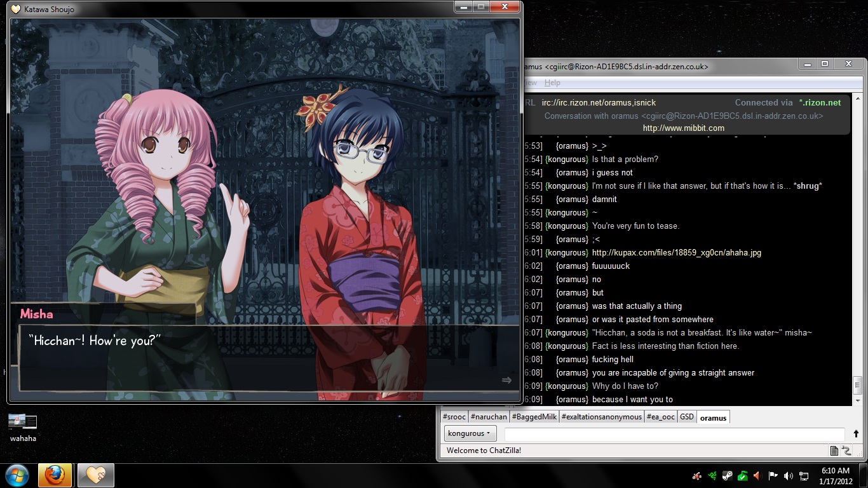Click the Misha name label in the game
The image size is (868, 488).
[37, 314]
